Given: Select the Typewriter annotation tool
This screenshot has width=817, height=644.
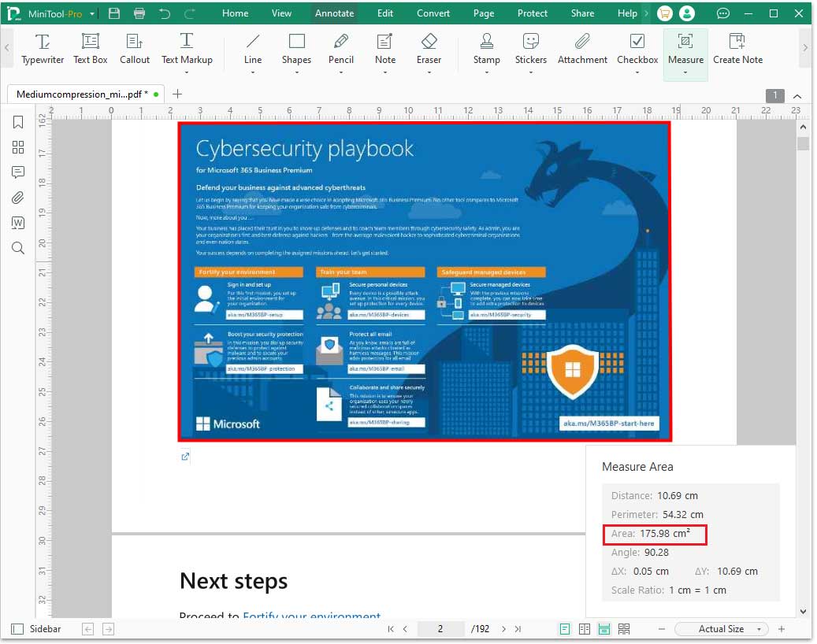Looking at the screenshot, I should (42, 49).
